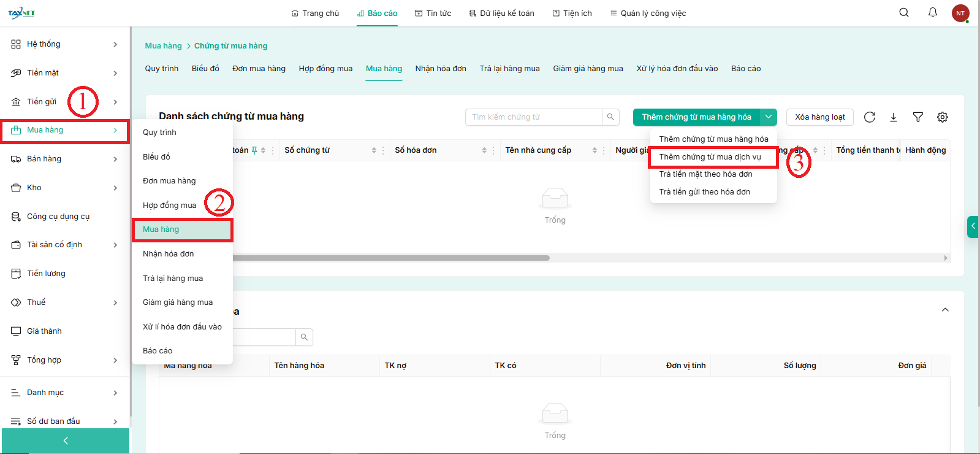Click the download export icon
The image size is (980, 454).
coord(893,117)
